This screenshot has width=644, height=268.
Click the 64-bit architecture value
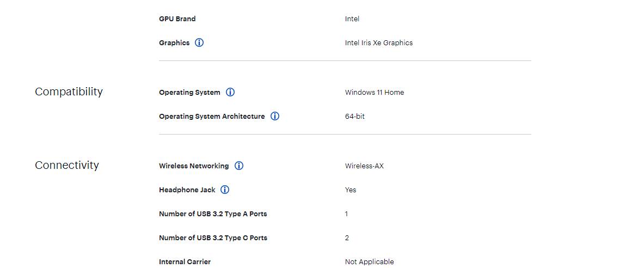tap(355, 117)
